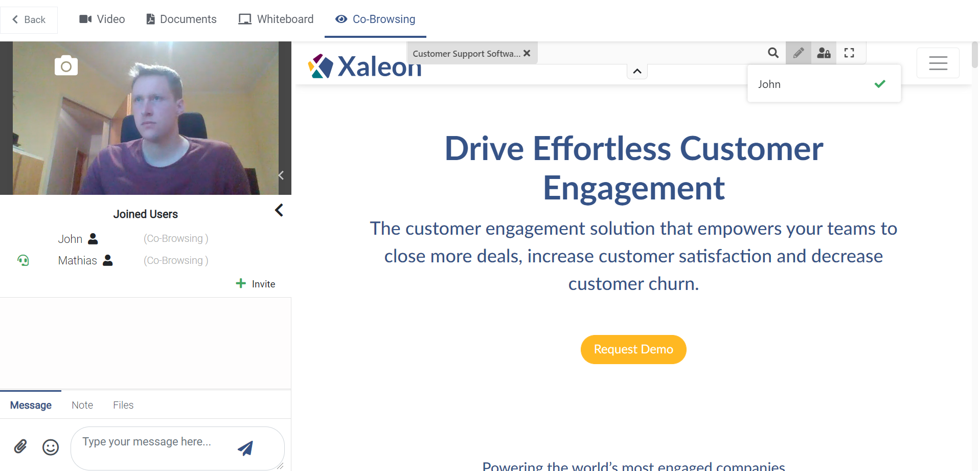Click the camera snapshot icon on video

point(66,65)
